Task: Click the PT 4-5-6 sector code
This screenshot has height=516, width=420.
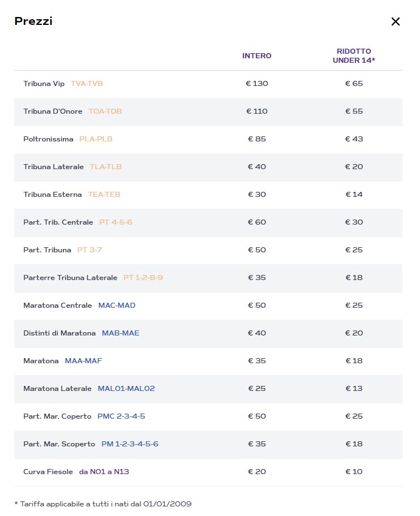Action: click(x=115, y=222)
